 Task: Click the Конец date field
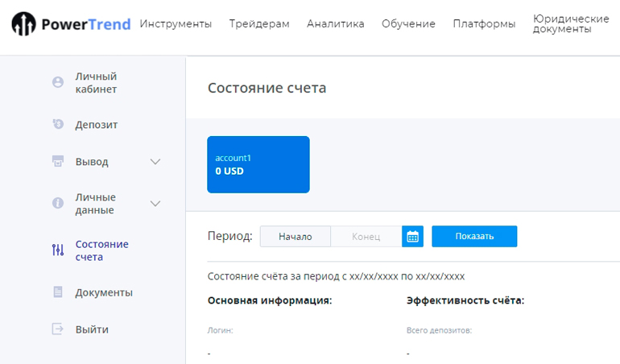[366, 236]
